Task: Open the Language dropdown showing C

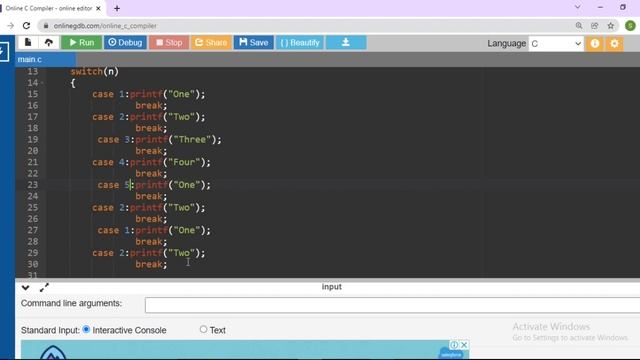Action: click(x=556, y=44)
